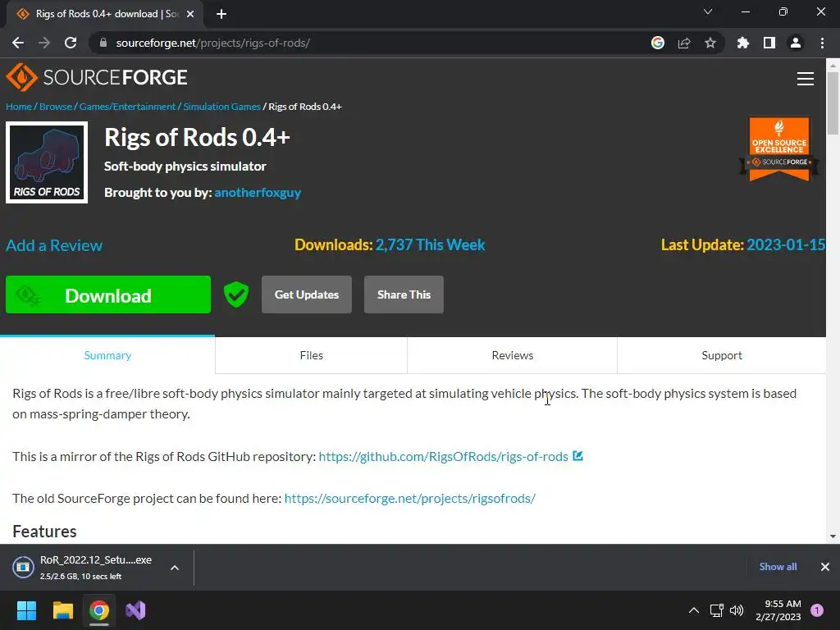Viewport: 840px width, 630px height.
Task: Click Add a Review link
Action: 54,245
